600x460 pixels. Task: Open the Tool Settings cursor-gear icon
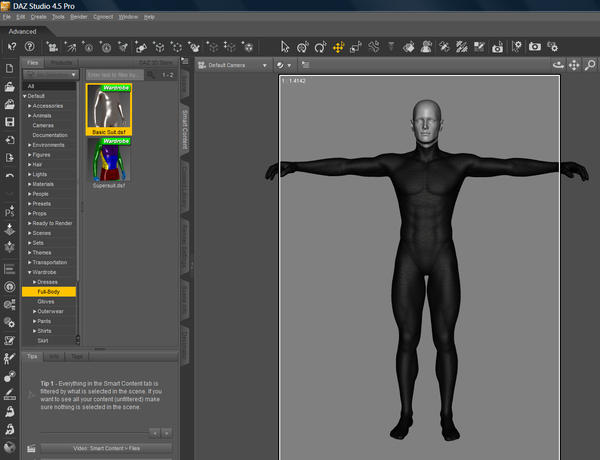[x=517, y=47]
